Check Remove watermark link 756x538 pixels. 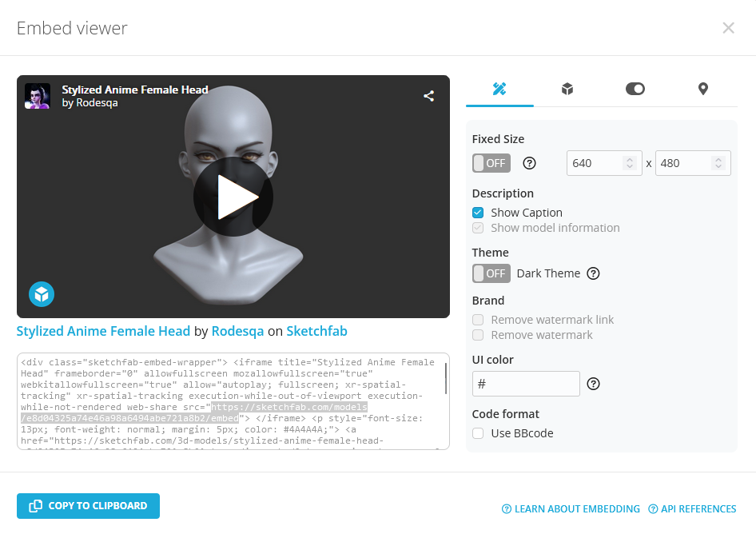pyautogui.click(x=478, y=320)
